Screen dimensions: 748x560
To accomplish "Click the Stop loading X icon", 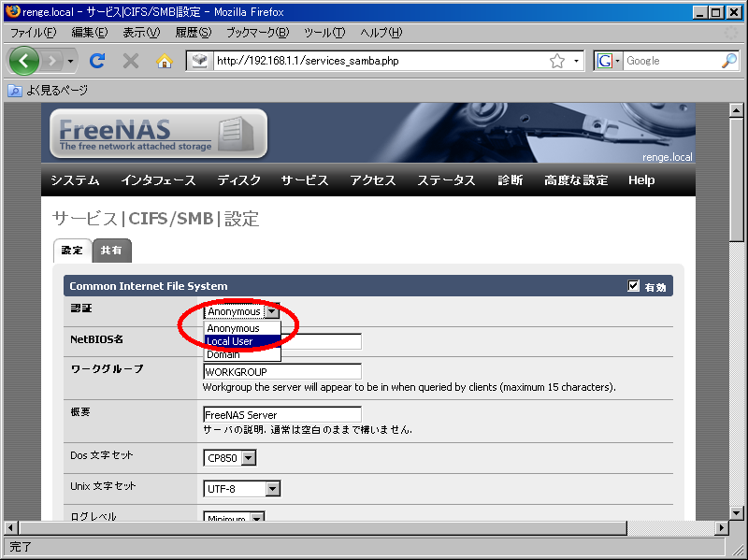I will (130, 61).
